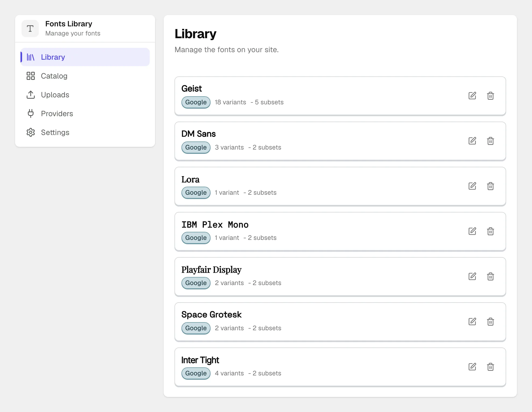The width and height of the screenshot is (532, 412).
Task: Click the Google badge on DM Sans
Action: point(196,147)
